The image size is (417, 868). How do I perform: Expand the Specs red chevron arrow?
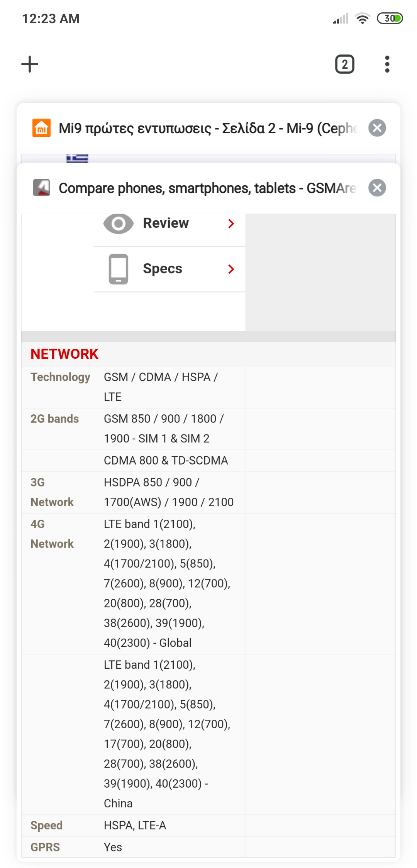(x=231, y=269)
